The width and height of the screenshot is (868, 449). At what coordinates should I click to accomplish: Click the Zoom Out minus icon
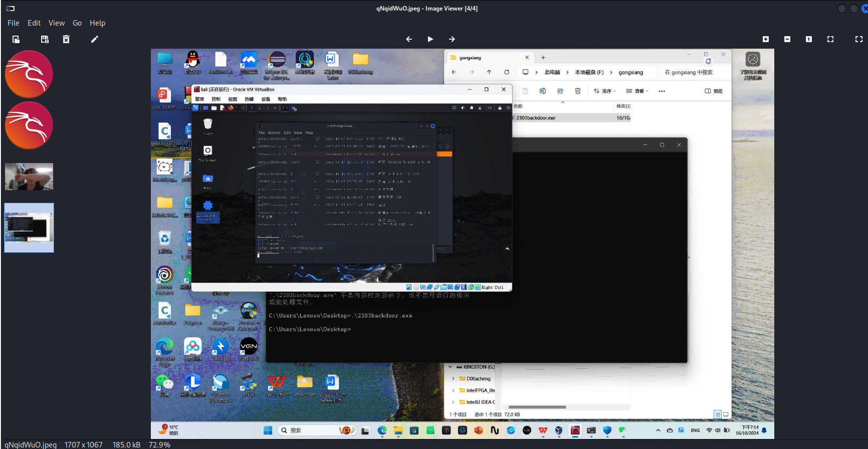click(x=787, y=39)
